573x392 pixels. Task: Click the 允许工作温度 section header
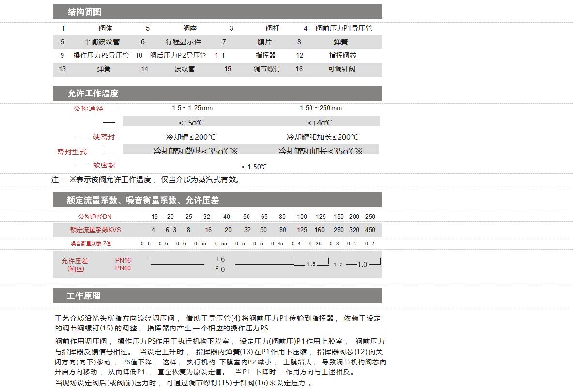pos(93,94)
